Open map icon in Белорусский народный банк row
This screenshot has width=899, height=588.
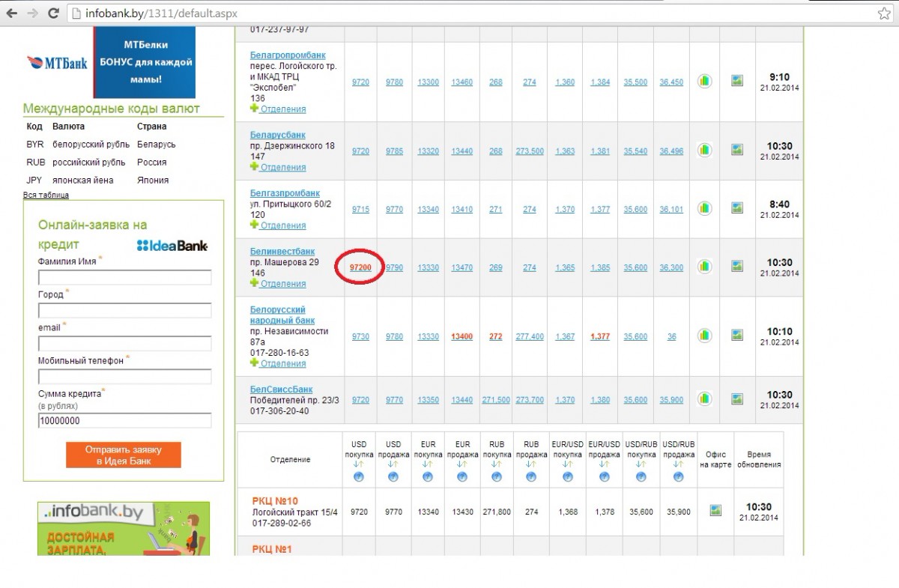click(737, 335)
